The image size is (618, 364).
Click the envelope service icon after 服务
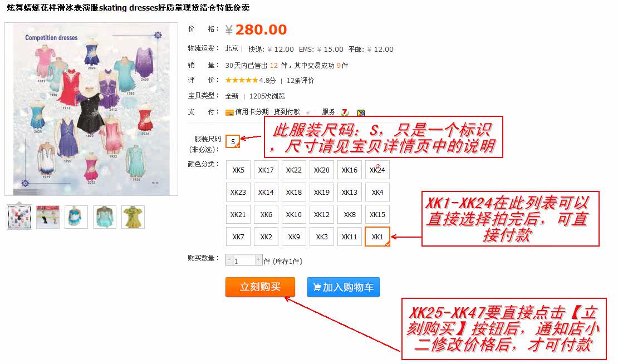click(x=361, y=112)
